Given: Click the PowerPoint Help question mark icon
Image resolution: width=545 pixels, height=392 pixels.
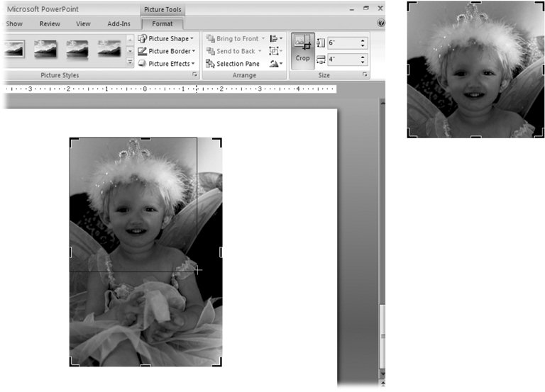Looking at the screenshot, I should 381,23.
